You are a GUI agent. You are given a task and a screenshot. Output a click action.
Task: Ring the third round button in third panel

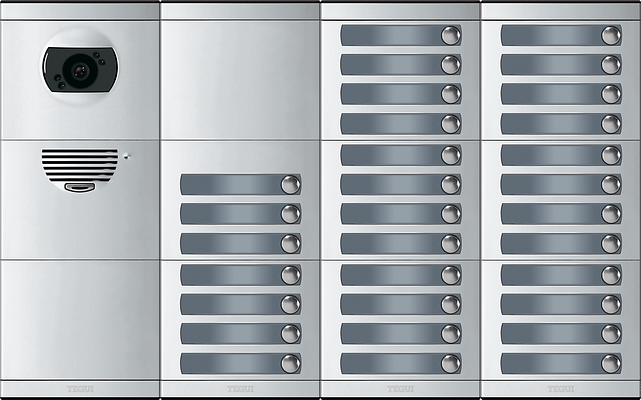click(451, 94)
